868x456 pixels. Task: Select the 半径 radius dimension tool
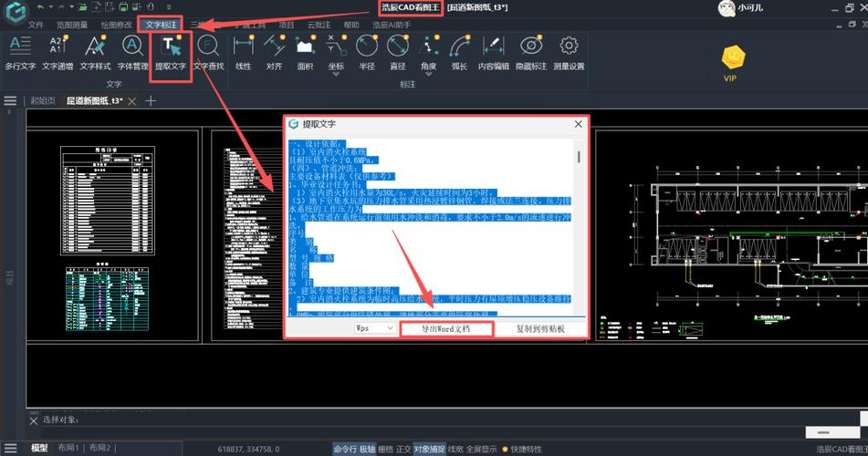click(x=367, y=53)
